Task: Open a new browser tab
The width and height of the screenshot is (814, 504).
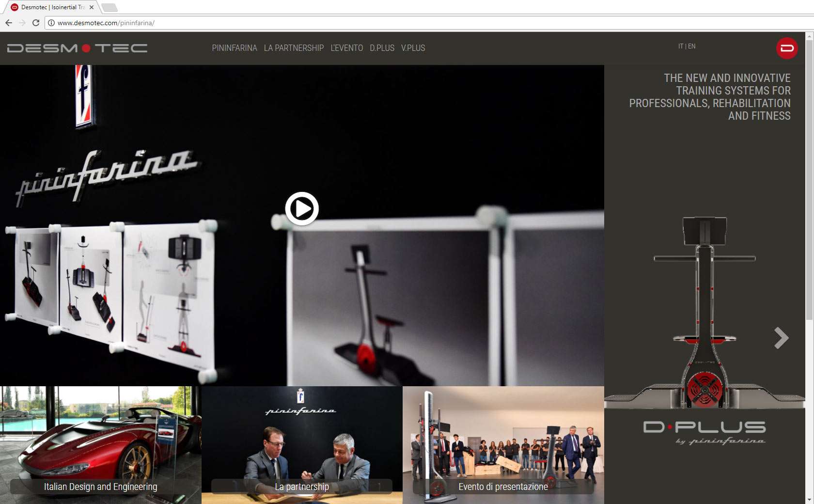Action: click(110, 7)
